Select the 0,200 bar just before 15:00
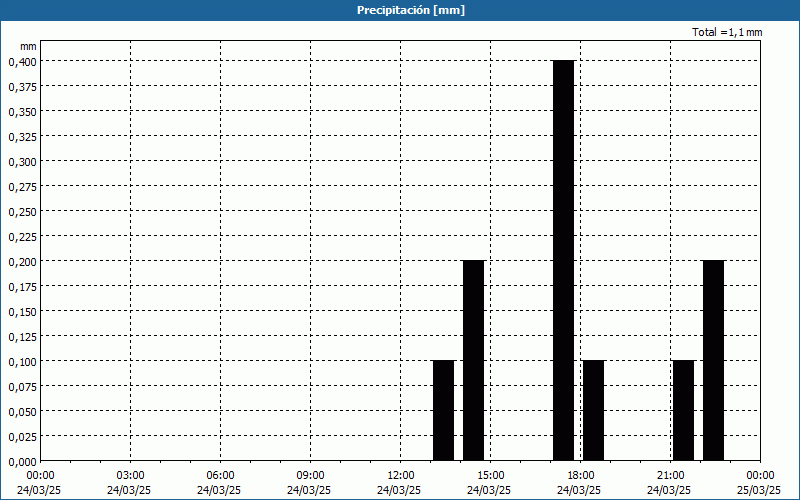The height and width of the screenshot is (500, 800). pyautogui.click(x=473, y=360)
